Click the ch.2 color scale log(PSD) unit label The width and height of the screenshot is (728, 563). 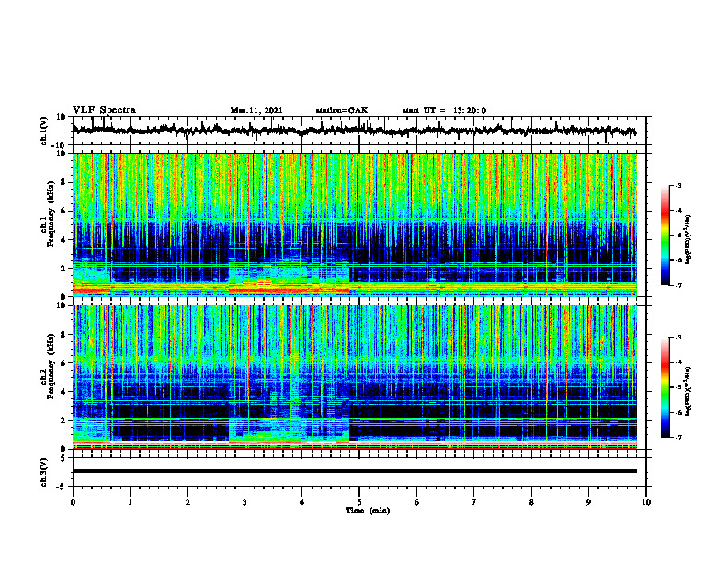pyautogui.click(x=688, y=391)
